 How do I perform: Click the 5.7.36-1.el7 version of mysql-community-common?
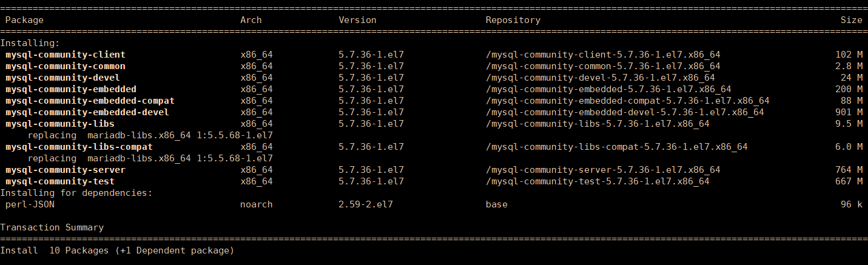point(371,66)
